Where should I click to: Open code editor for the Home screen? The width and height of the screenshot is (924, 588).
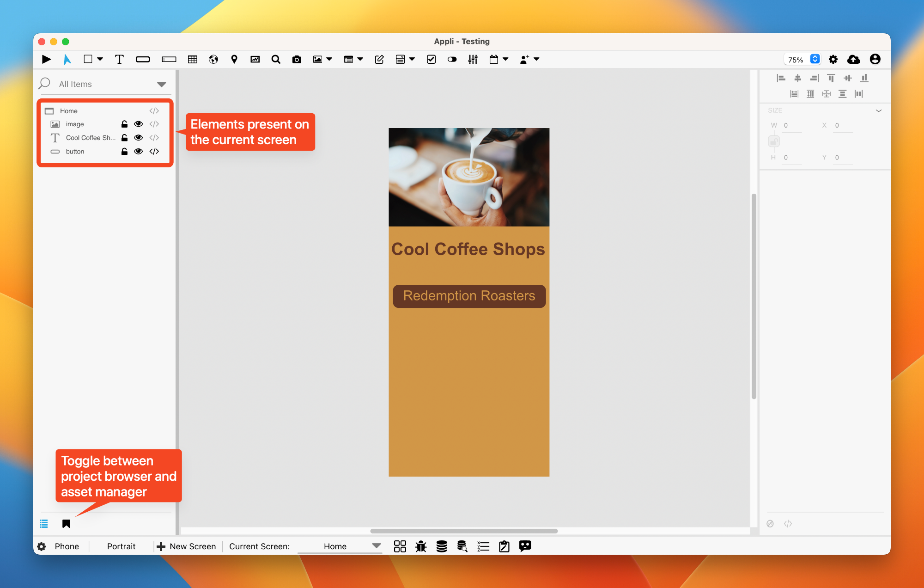(154, 111)
